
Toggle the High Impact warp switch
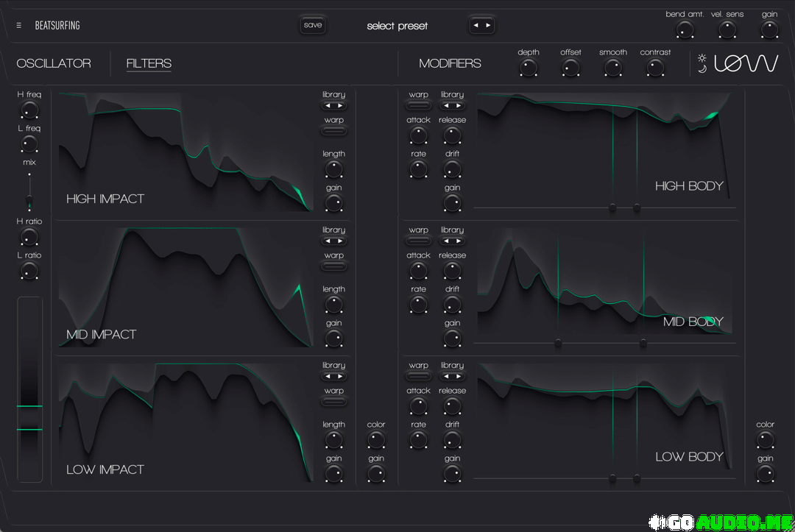tap(333, 131)
